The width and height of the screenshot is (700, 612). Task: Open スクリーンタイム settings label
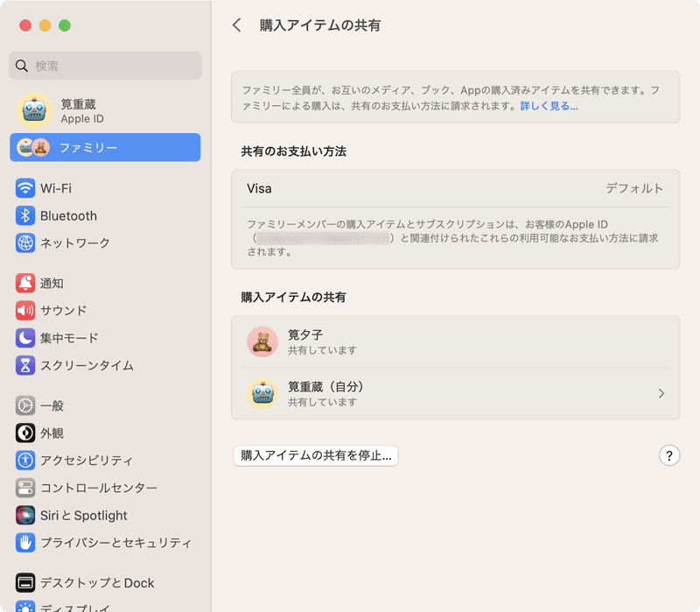[x=87, y=365]
